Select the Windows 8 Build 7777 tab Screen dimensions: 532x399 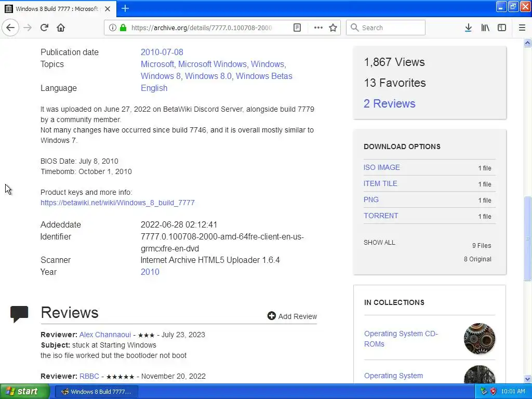tap(58, 9)
